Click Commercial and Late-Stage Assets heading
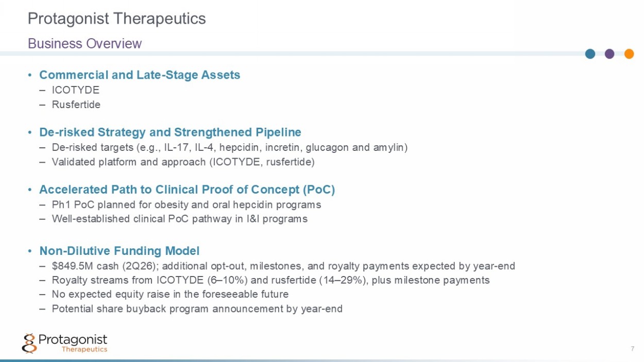Screen dimensions: 644x362 pyautogui.click(x=140, y=75)
